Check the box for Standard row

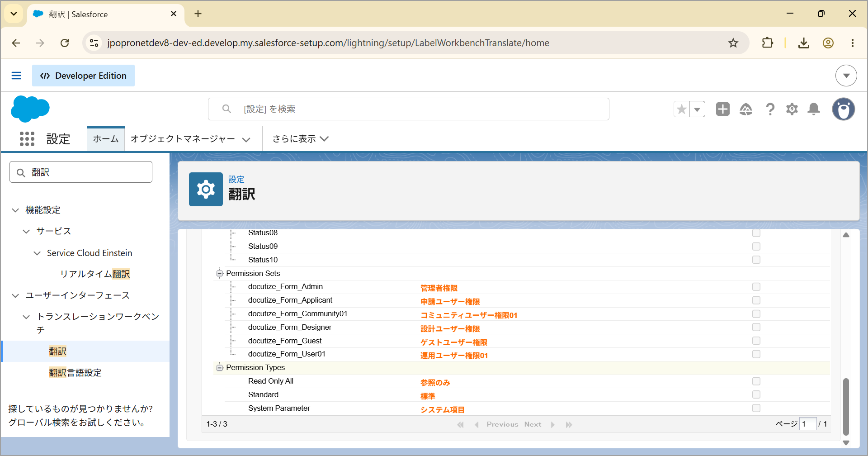coord(756,394)
